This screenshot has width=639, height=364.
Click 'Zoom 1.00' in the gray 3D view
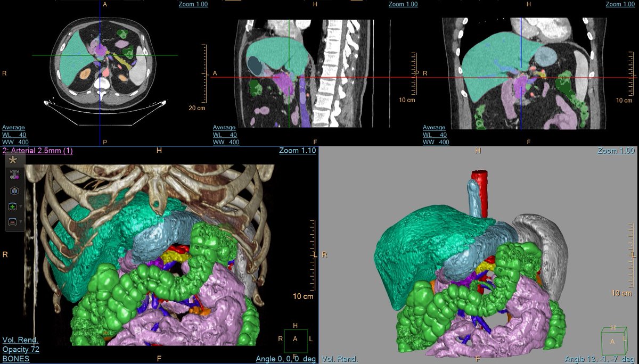click(617, 151)
